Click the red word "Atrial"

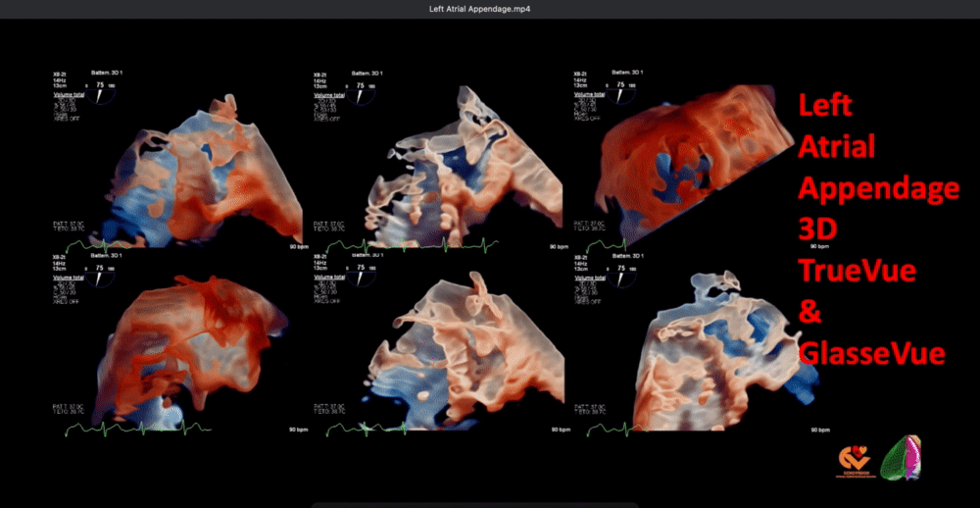(x=836, y=147)
